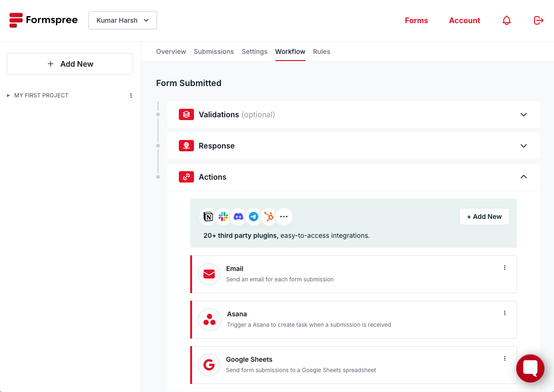Viewport: 554px width, 392px height.
Task: Click the Add New plugin button
Action: [x=484, y=217]
